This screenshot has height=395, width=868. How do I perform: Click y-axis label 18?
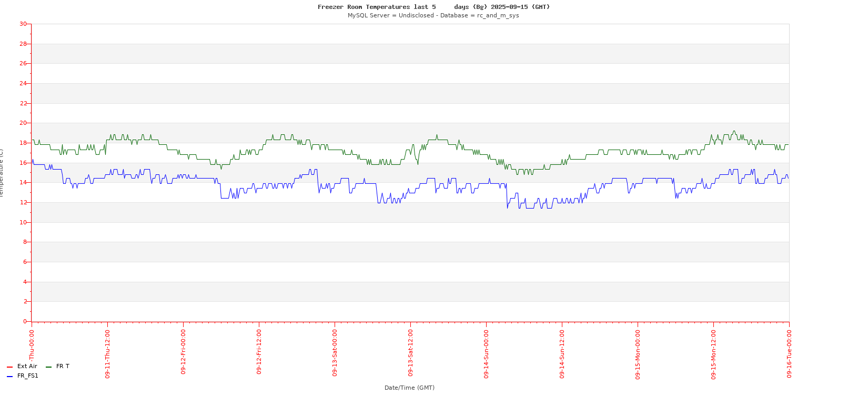[23, 143]
